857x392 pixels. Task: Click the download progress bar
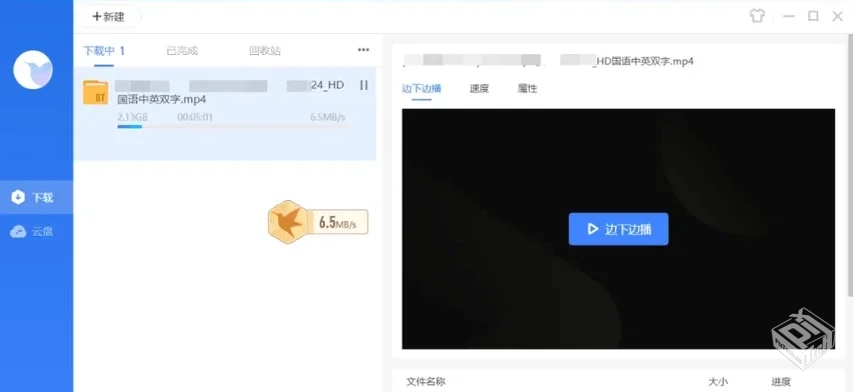pos(232,127)
